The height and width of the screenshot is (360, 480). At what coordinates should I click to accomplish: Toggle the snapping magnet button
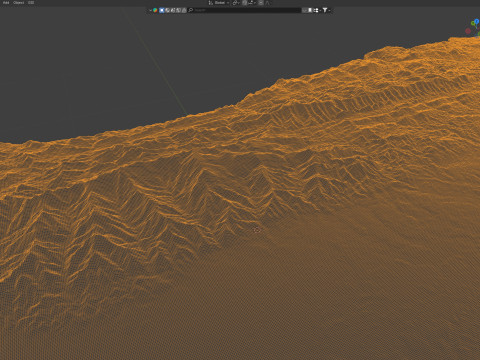pos(245,3)
